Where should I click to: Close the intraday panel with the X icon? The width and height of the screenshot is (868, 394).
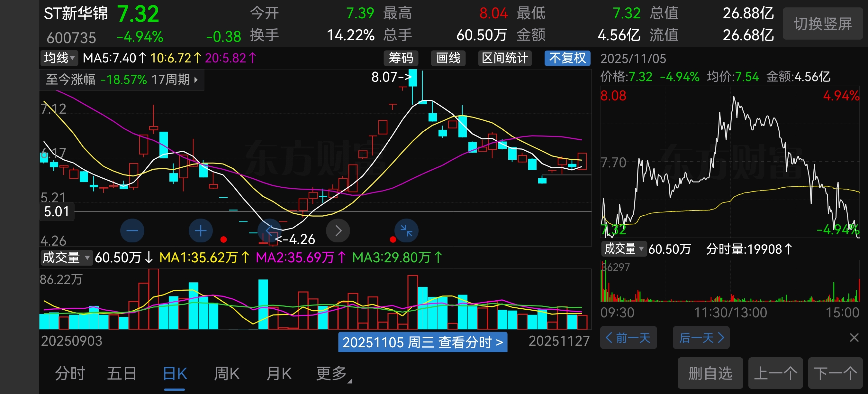click(854, 337)
